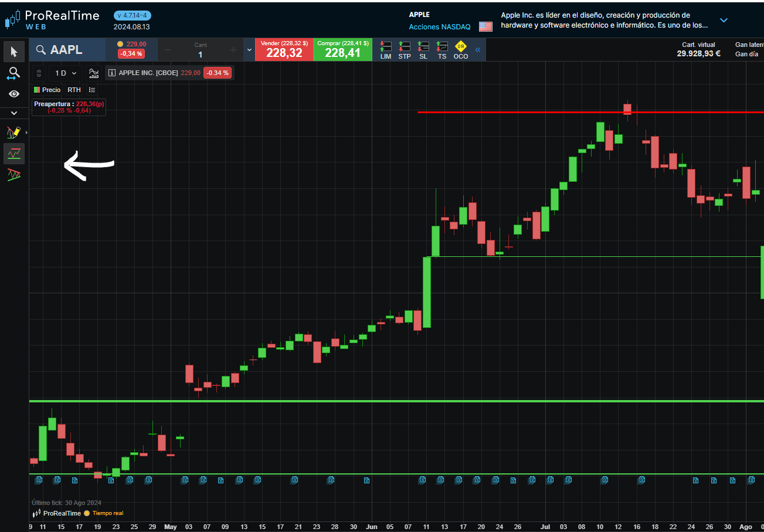Click the ProRealTime WEB logo at top
The width and height of the screenshot is (764, 532).
[52, 19]
